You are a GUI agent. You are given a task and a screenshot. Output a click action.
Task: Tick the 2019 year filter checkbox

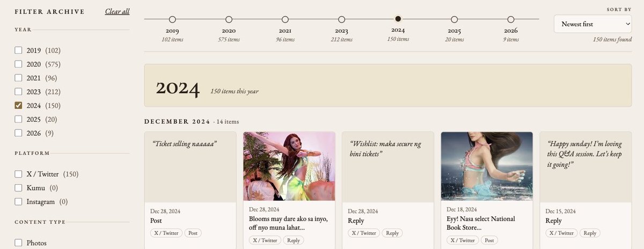coord(18,50)
